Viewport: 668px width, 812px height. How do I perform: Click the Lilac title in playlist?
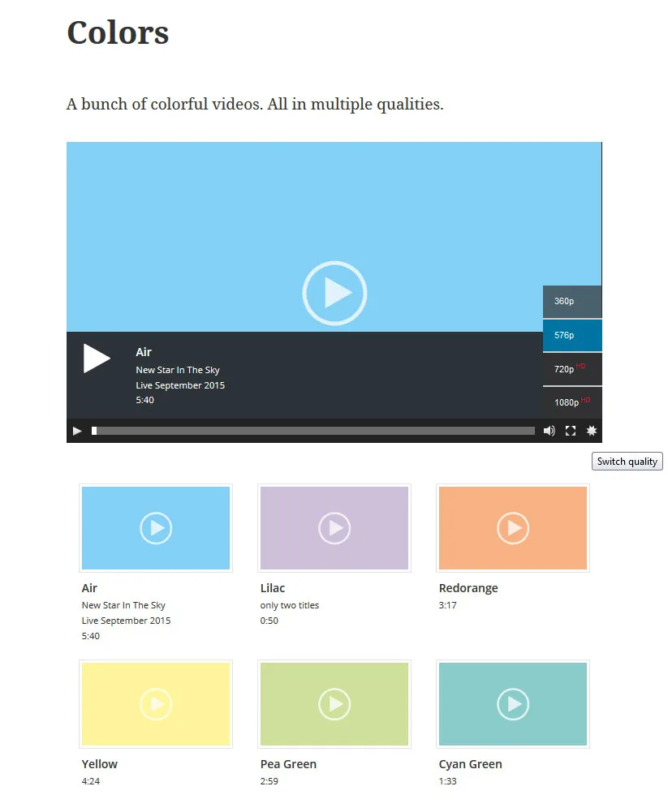(273, 588)
